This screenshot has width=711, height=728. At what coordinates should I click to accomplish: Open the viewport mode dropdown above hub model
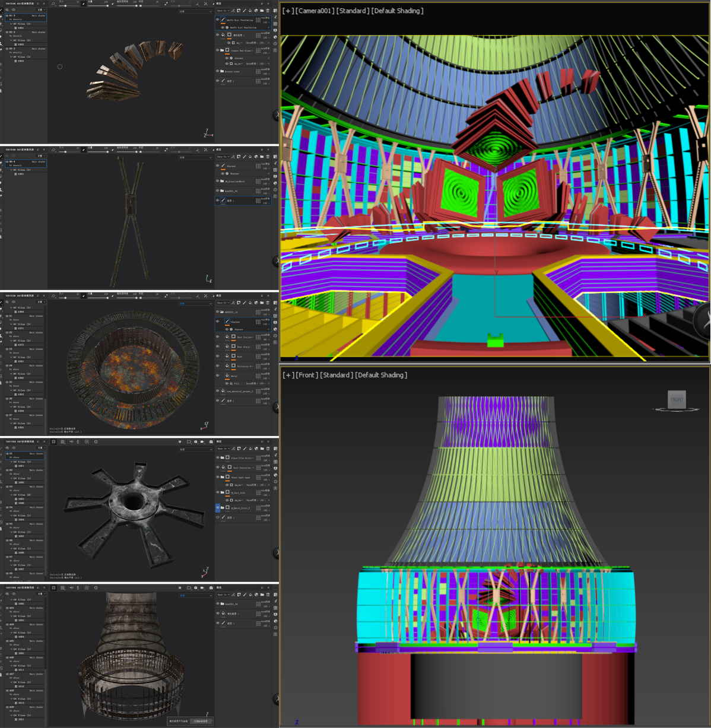196,449
